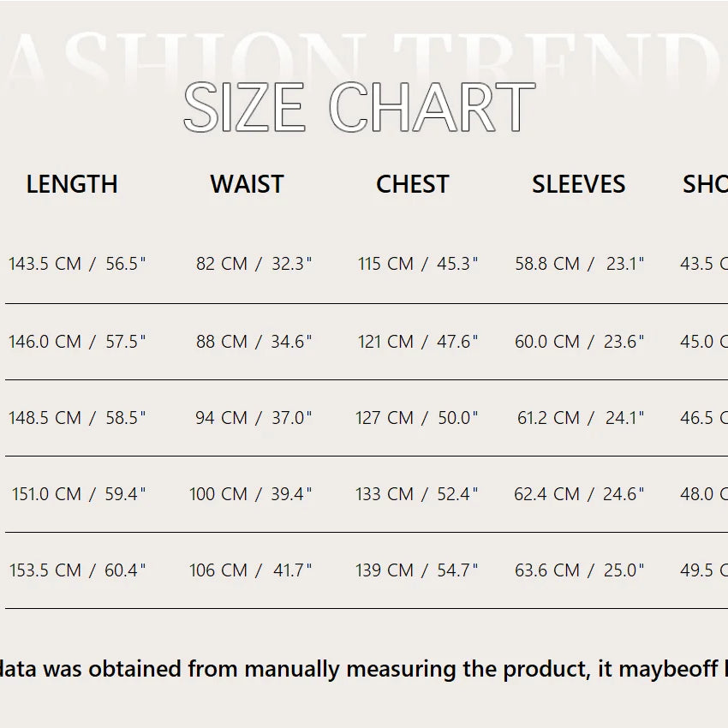The width and height of the screenshot is (728, 728).
Task: Click the waist value 94 CM / 37.0"
Action: pyautogui.click(x=254, y=418)
